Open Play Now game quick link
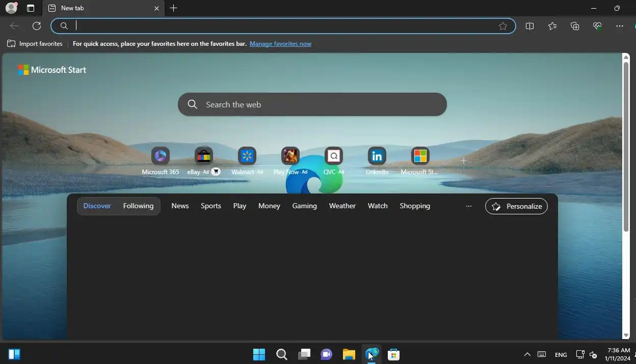Viewport: 636px width, 364px height. pos(290,161)
